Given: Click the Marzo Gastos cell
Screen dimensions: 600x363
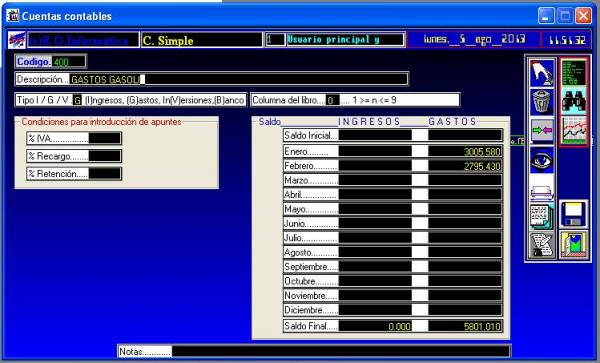Looking at the screenshot, I should 465,180.
